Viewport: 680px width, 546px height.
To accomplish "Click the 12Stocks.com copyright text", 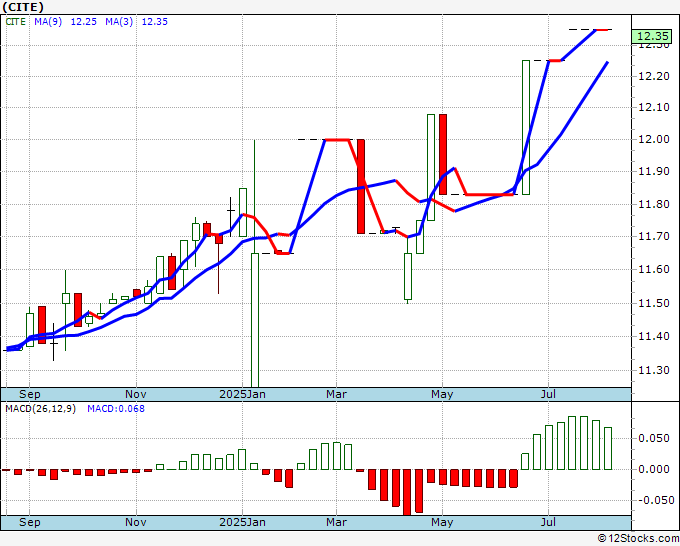I will click(638, 539).
